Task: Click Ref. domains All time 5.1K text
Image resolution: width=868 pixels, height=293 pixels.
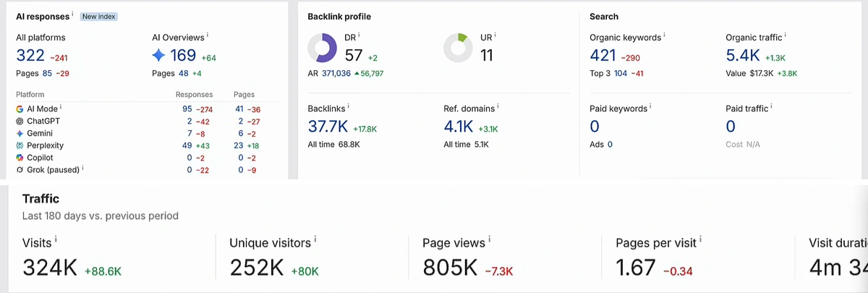Action: (x=467, y=145)
